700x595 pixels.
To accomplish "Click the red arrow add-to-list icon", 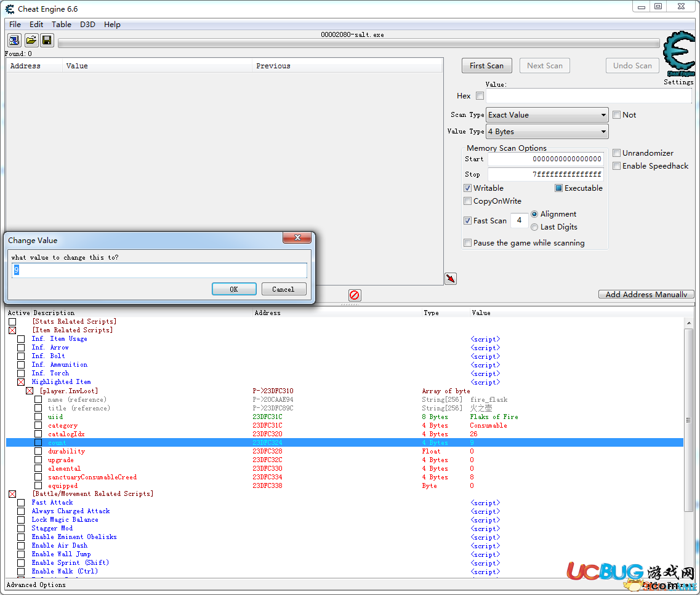I will [451, 279].
